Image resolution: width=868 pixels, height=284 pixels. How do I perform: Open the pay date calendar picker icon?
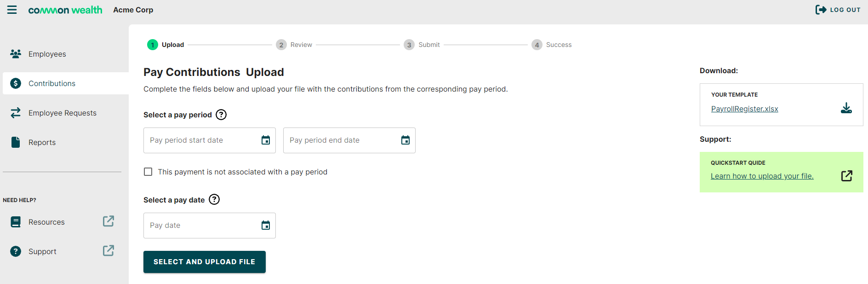266,226
